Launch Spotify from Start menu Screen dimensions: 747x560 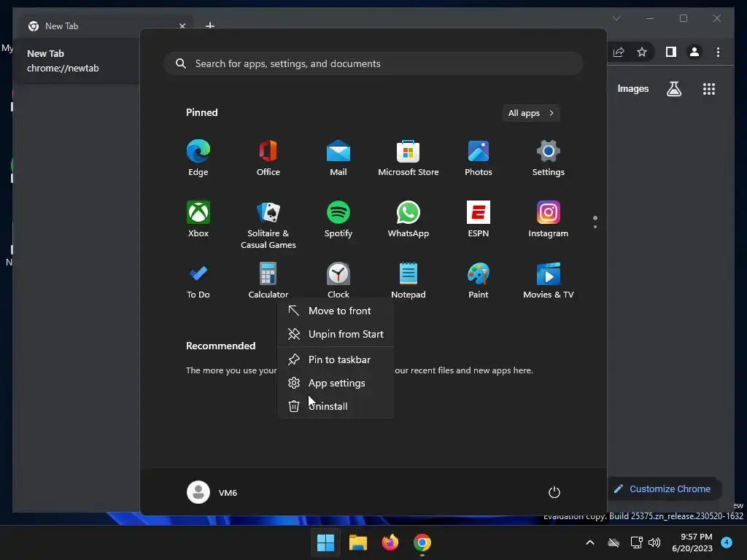tap(338, 219)
